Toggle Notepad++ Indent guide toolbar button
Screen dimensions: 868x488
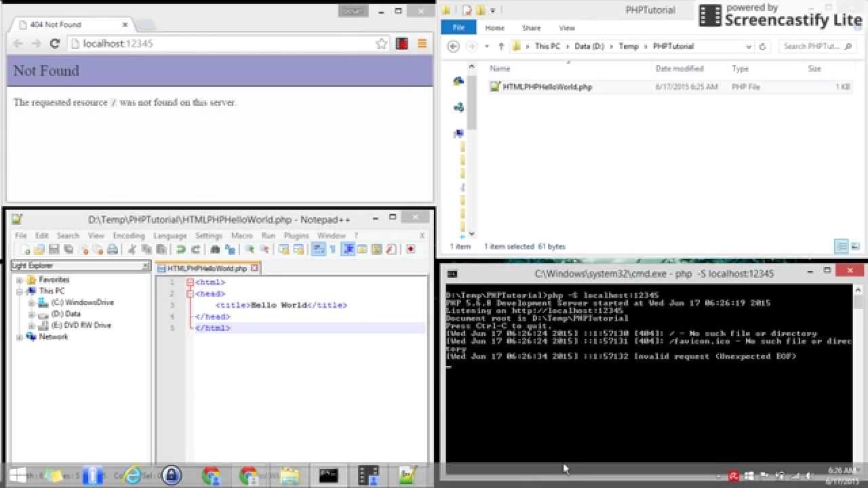[349, 249]
